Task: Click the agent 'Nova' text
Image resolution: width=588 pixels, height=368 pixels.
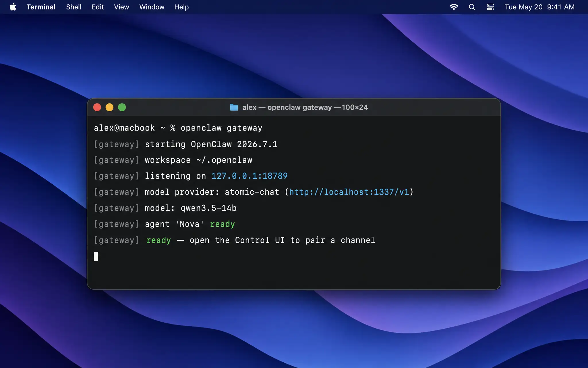Action: (x=174, y=224)
